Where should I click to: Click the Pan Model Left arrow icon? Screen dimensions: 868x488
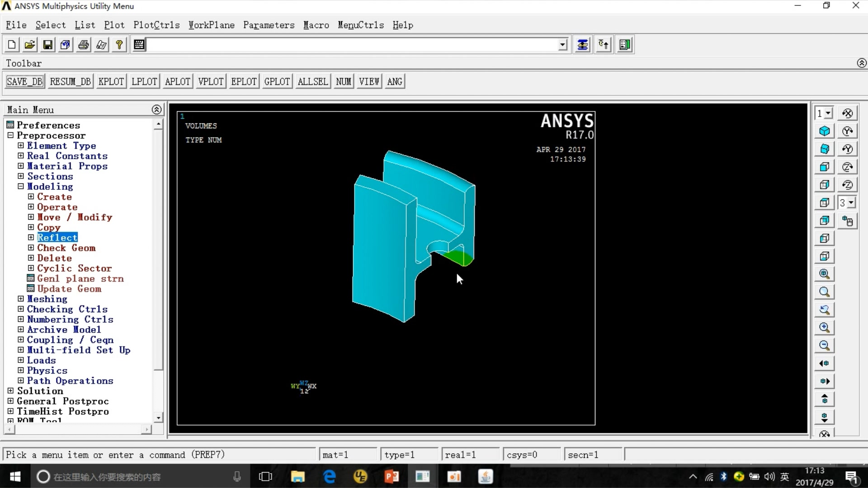tap(824, 363)
